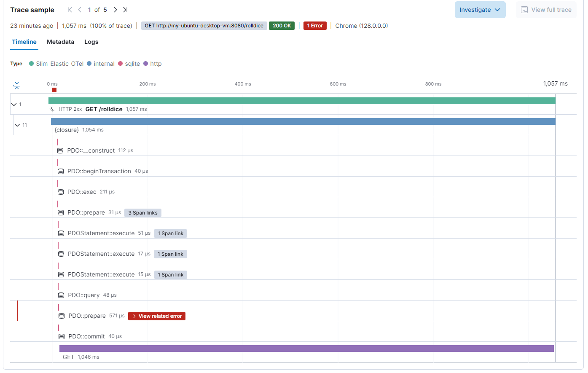Image resolution: width=588 pixels, height=373 pixels.
Task: Click the View full trace button
Action: tap(546, 9)
